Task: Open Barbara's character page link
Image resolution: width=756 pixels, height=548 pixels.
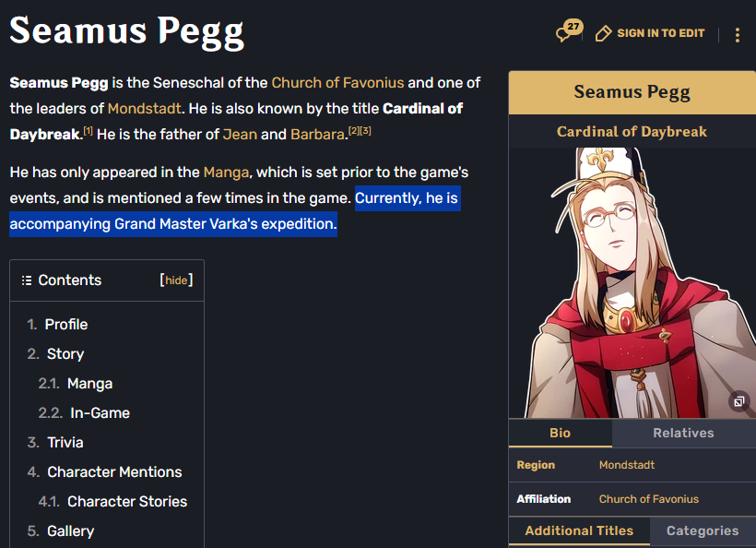Action: [317, 134]
